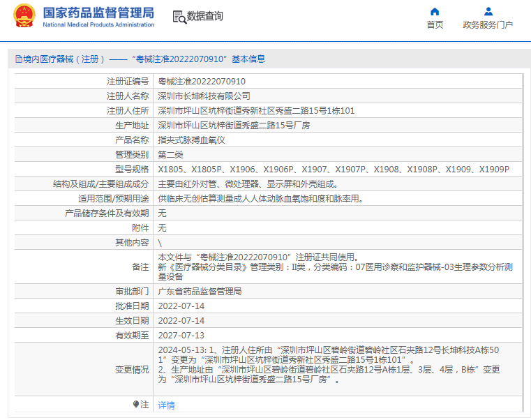Select registrant address ending 15号1栋101
Image resolution: width=531 pixels, height=420 pixels.
pos(256,111)
